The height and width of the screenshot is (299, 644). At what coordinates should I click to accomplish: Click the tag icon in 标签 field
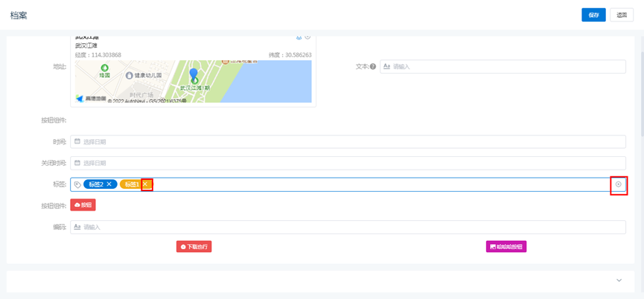click(x=78, y=184)
